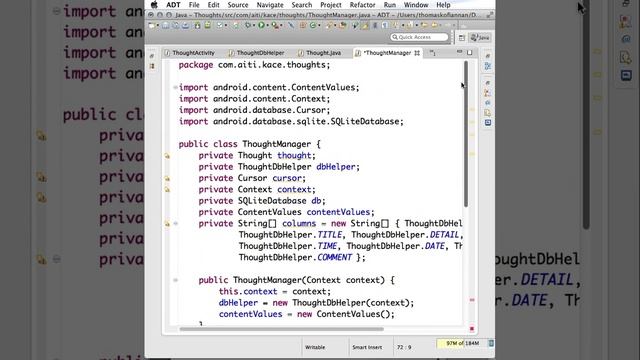Click the Save All toolbar icon
This screenshot has width=640, height=360.
176,25
